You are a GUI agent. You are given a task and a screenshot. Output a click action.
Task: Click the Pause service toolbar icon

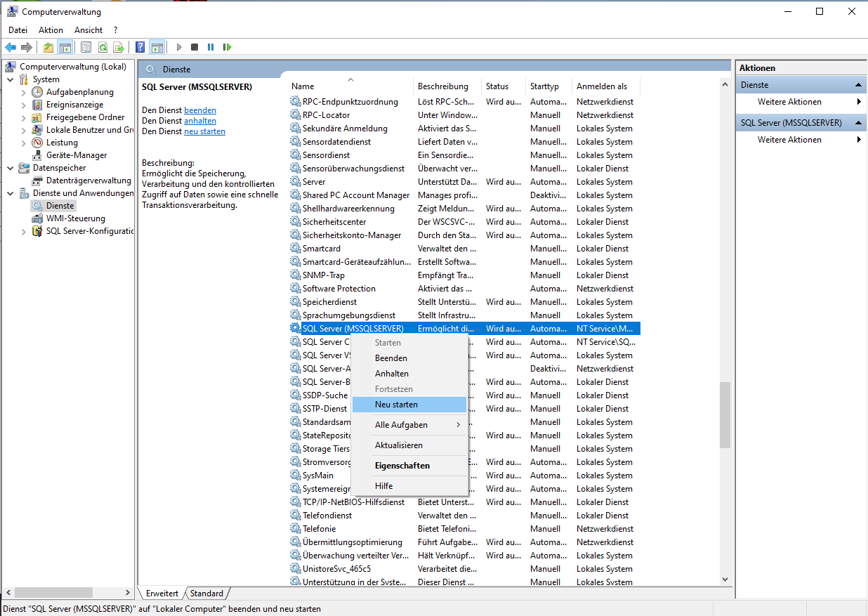coord(211,47)
